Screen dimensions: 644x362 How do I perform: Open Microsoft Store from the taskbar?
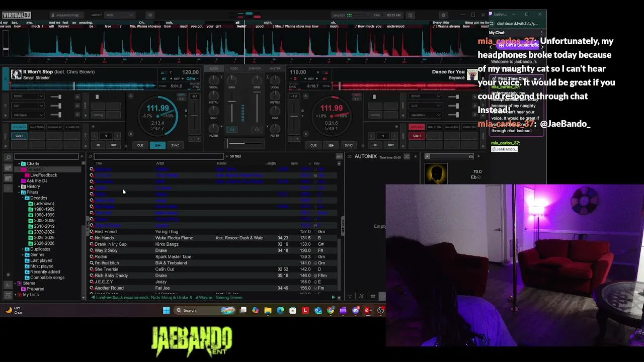click(293, 310)
